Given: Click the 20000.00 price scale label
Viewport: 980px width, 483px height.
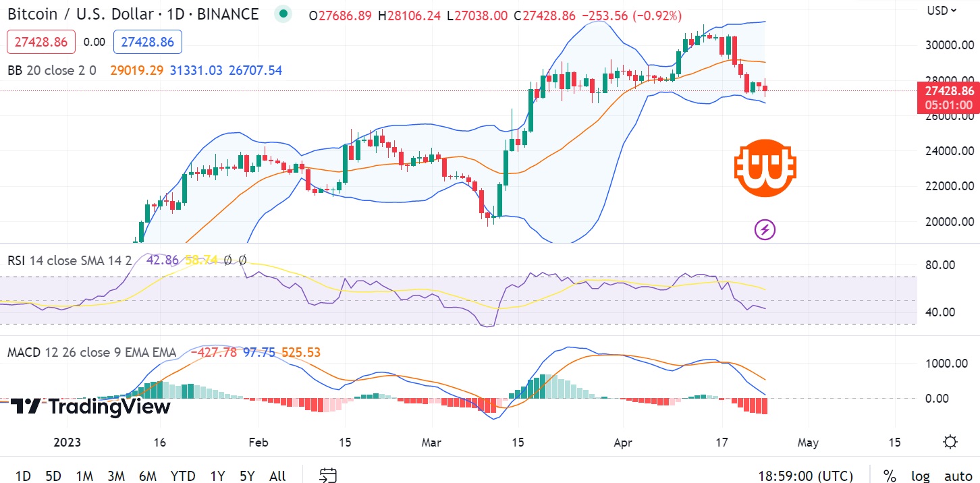Looking at the screenshot, I should coord(949,221).
